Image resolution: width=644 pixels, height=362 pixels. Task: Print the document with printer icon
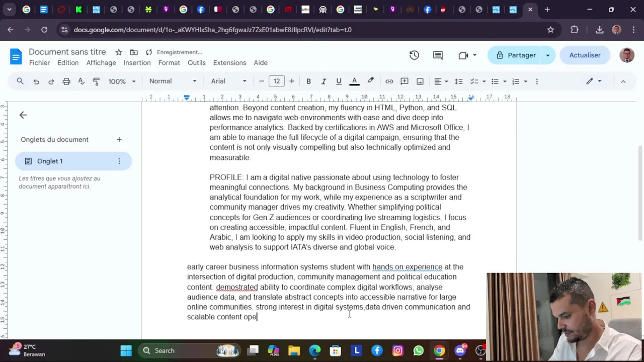[66, 81]
